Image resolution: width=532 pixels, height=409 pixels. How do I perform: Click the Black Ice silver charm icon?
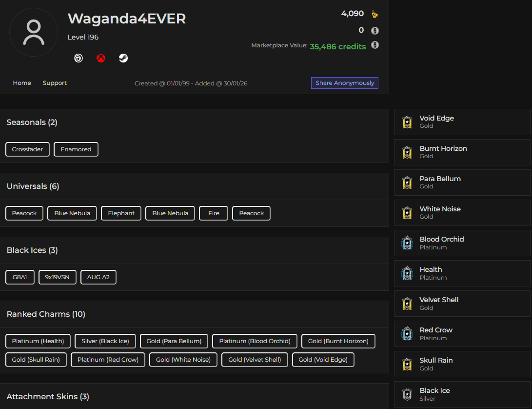coord(407,394)
